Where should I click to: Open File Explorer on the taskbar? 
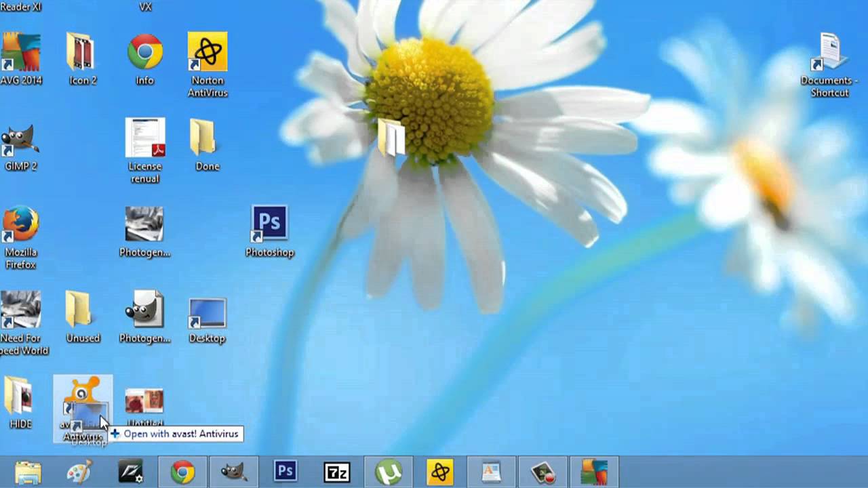point(27,471)
